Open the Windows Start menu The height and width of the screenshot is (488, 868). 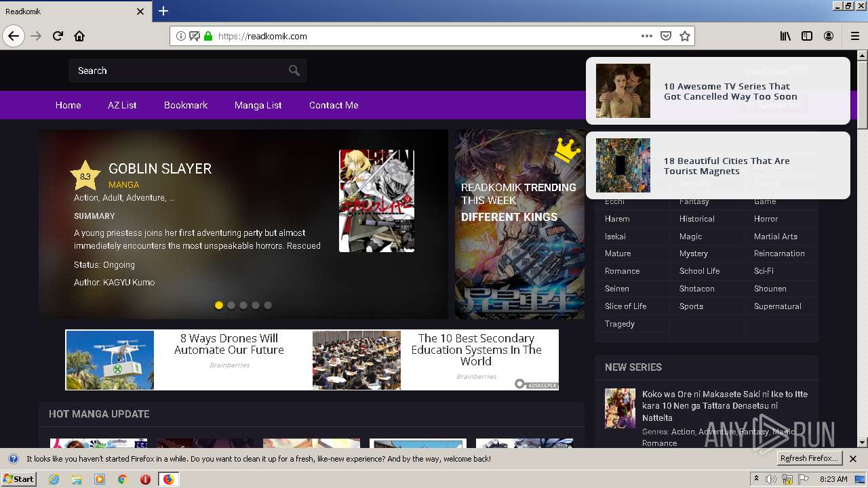coord(18,479)
